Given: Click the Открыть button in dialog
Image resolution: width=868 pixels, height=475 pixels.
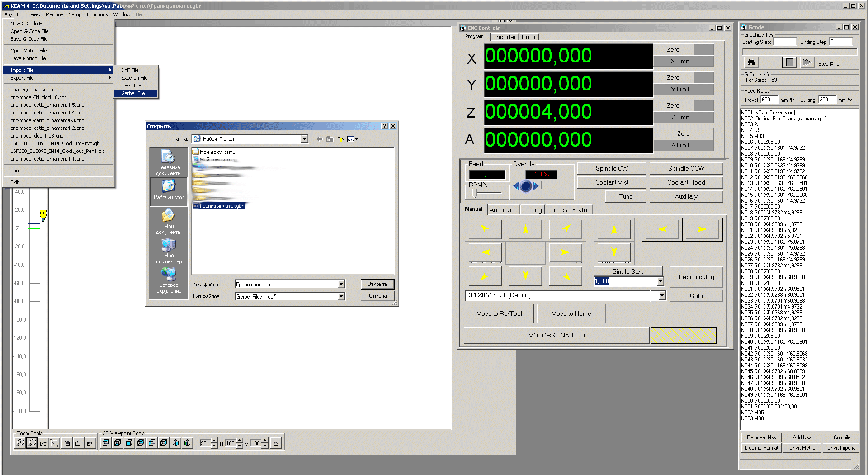Looking at the screenshot, I should (x=377, y=284).
